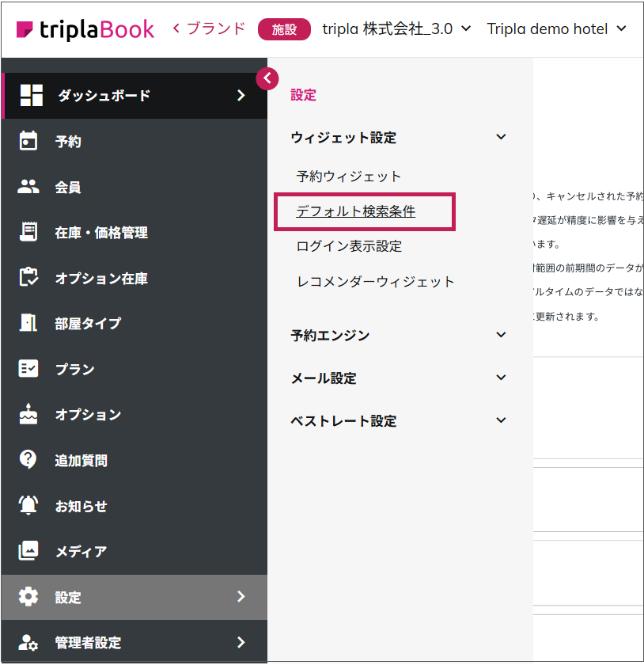Collapse the sidebar with round arrow button

pos(267,78)
